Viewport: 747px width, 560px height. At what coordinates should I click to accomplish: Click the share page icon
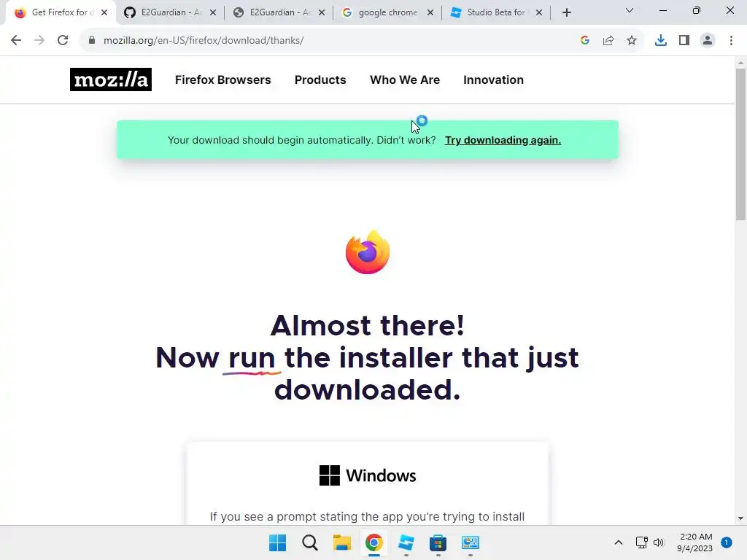(608, 41)
